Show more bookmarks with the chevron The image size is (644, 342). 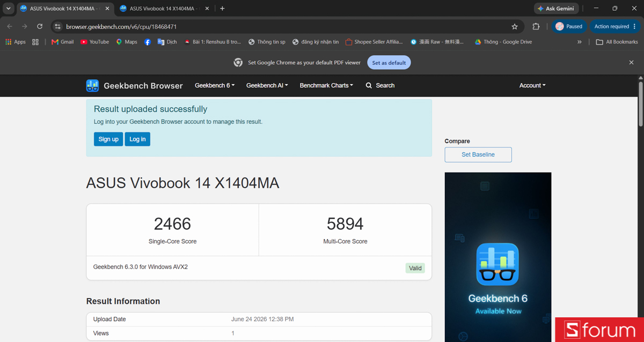(579, 42)
